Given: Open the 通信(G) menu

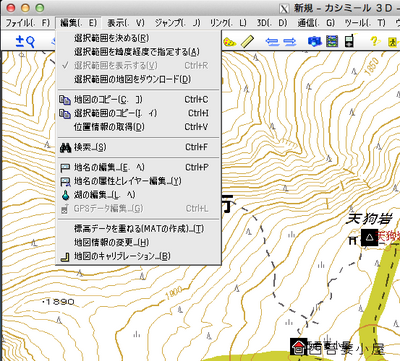Looking at the screenshot, I should click(x=316, y=23).
